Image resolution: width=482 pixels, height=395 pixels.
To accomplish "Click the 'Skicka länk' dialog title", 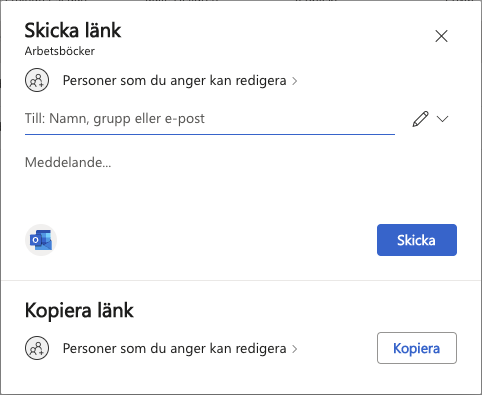I will coord(73,30).
